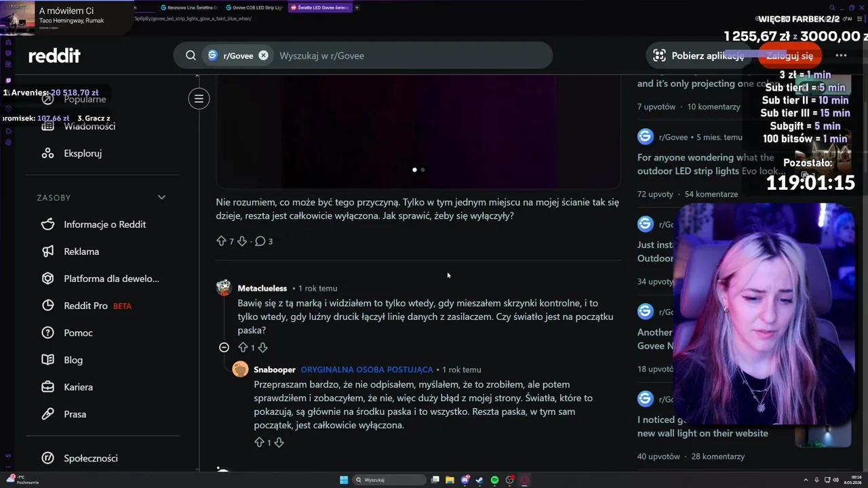
Task: Collapse the Metaclueless comment thread
Action: point(224,348)
